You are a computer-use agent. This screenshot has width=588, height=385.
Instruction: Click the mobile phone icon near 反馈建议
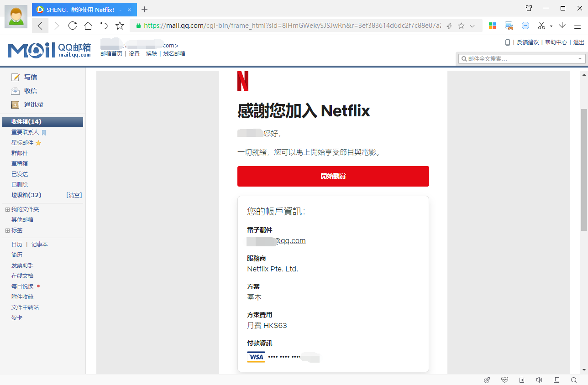pos(507,42)
